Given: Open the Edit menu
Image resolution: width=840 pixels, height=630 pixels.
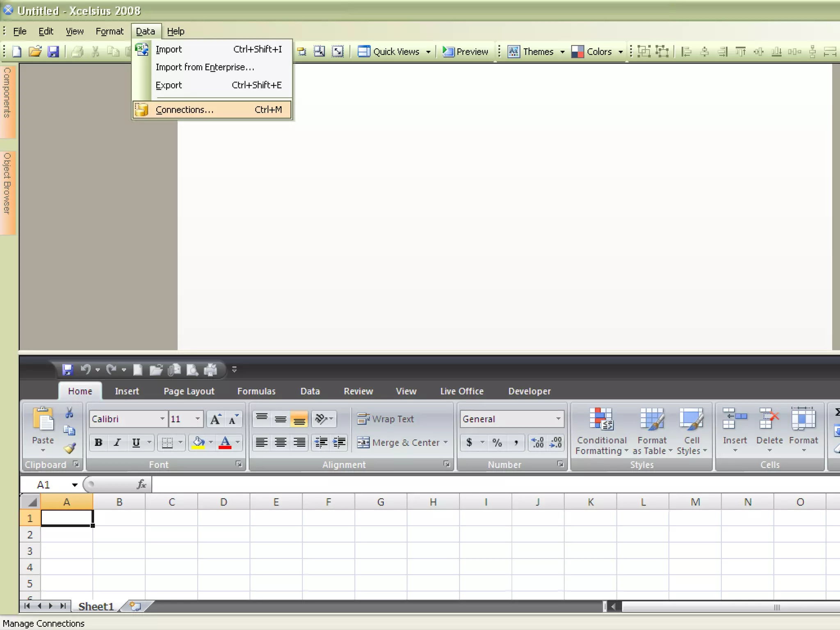Looking at the screenshot, I should 46,31.
